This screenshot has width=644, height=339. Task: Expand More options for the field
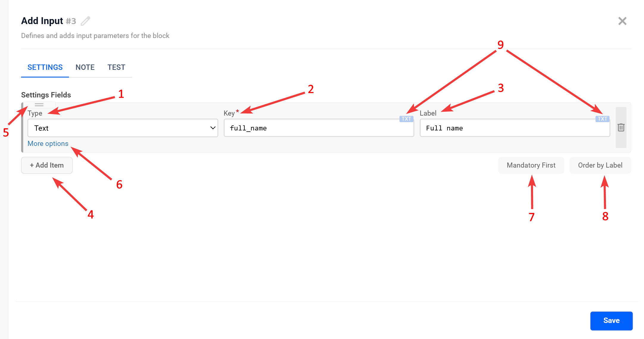tap(48, 144)
